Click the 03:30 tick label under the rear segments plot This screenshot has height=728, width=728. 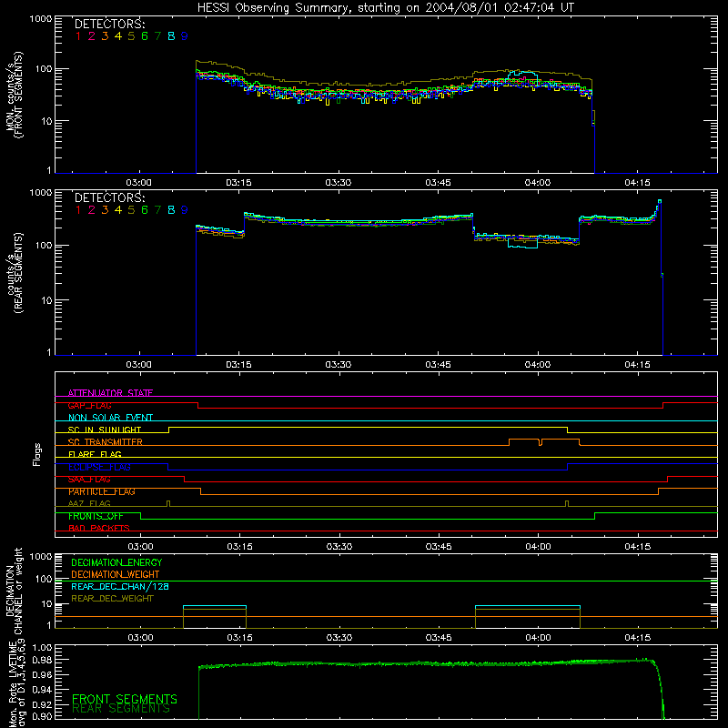coord(338,365)
